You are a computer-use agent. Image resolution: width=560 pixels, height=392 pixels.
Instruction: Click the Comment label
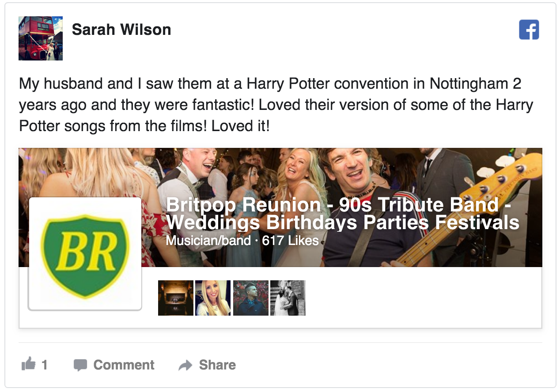pyautogui.click(x=124, y=365)
